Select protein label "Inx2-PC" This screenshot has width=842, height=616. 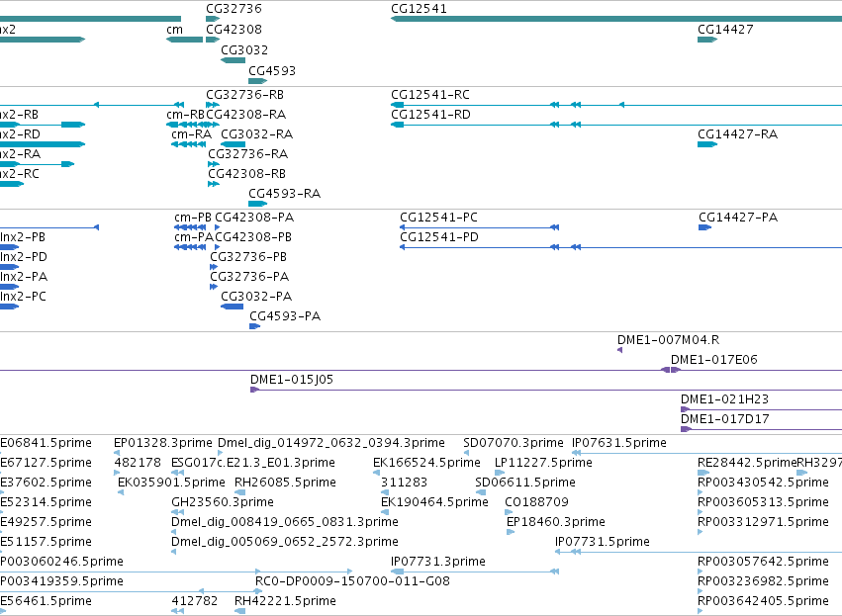23,297
